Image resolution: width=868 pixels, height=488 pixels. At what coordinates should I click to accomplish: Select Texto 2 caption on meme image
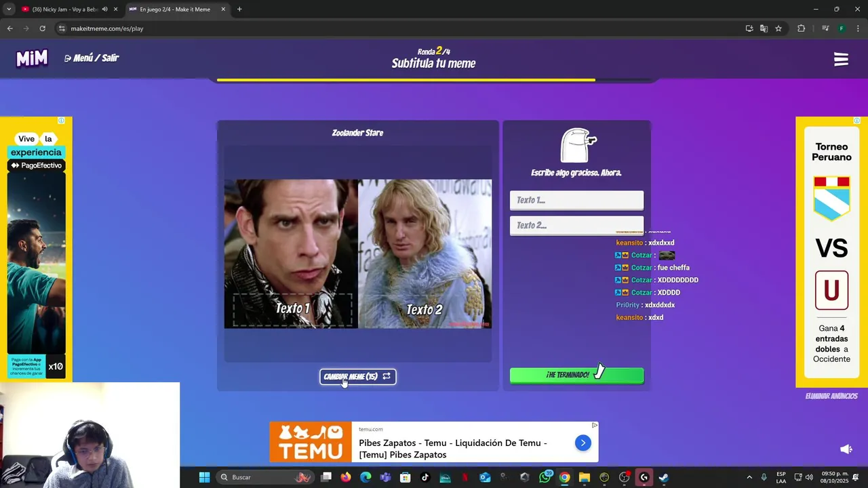click(x=424, y=310)
